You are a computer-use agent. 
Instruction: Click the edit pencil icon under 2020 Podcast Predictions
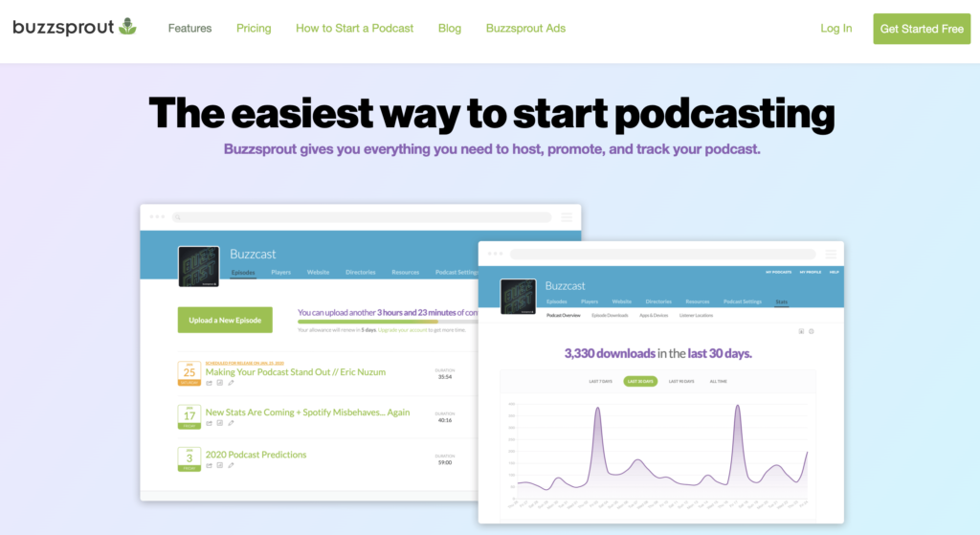[x=231, y=465]
